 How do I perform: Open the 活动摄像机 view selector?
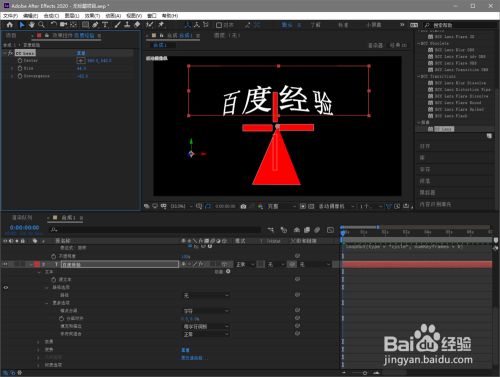pyautogui.click(x=335, y=207)
